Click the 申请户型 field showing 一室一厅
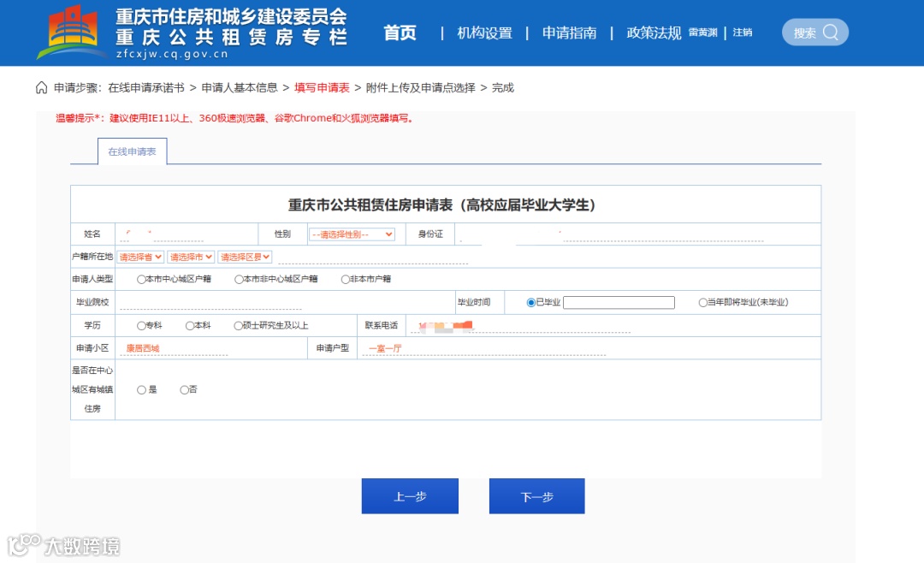This screenshot has height=563, width=924. tap(483, 348)
